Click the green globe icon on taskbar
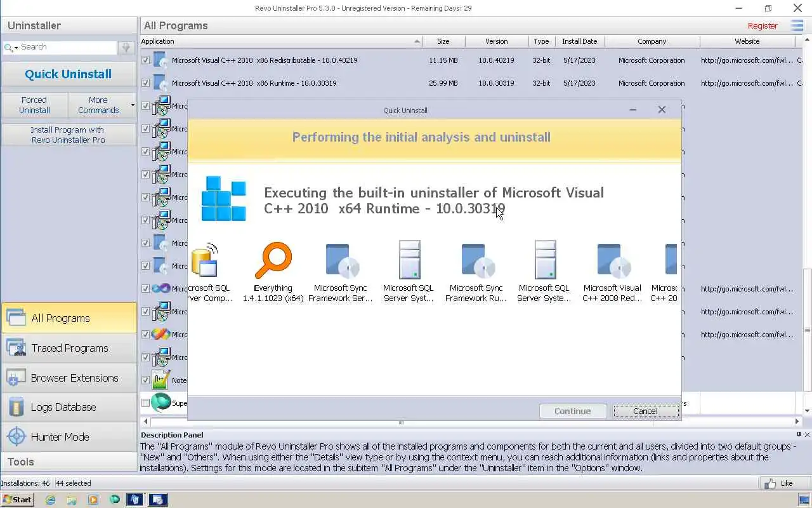The height and width of the screenshot is (508, 812). (114, 500)
